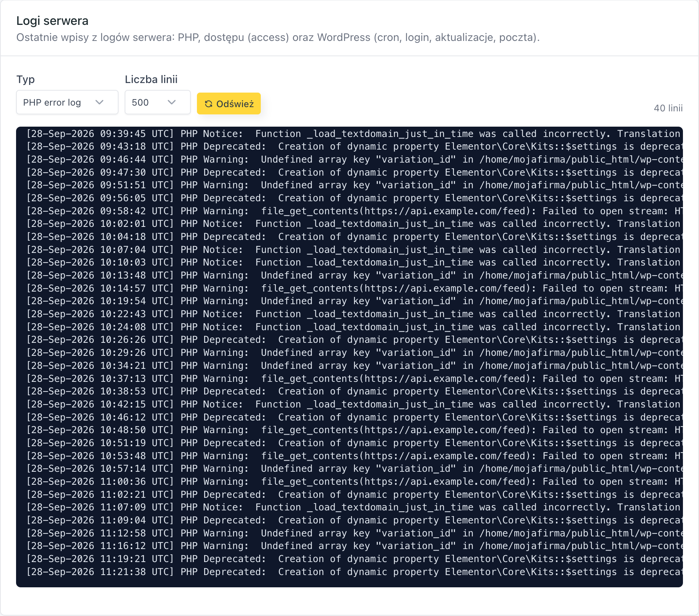Select log line timestamped 11:00:36
699x616 pixels.
354,481
